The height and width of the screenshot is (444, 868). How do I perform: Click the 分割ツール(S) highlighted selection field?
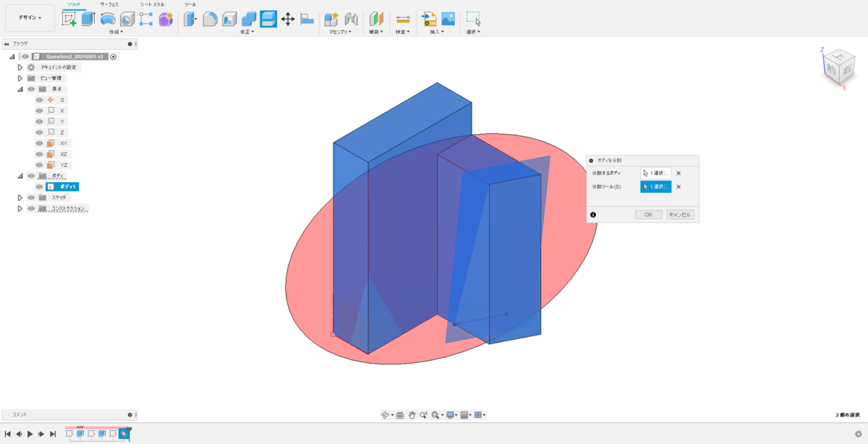pos(656,187)
